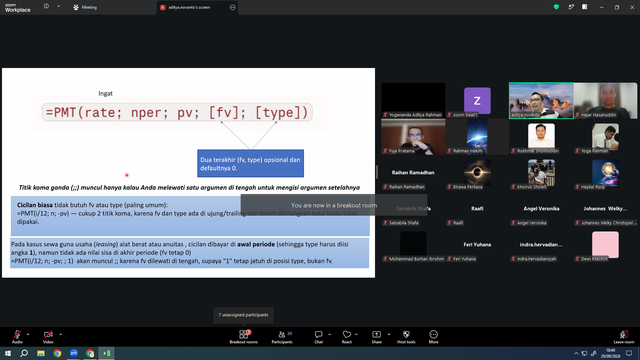Select Feri Yuhana's participant tile
This screenshot has width=640, height=360.
(x=477, y=244)
